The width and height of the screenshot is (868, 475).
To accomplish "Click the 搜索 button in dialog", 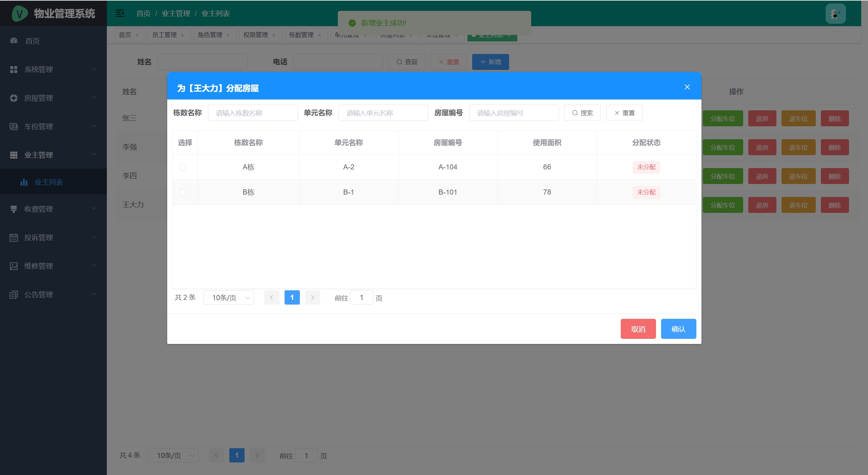I will click(582, 113).
